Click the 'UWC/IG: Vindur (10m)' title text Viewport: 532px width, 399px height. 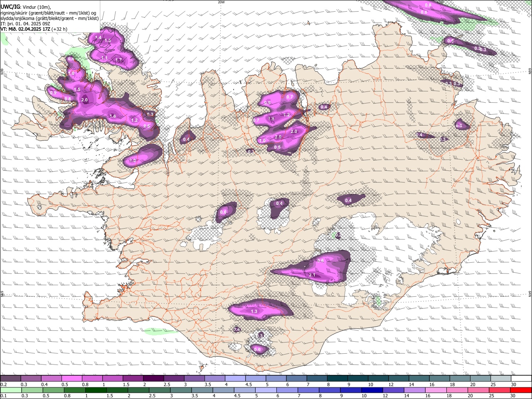coord(26,7)
